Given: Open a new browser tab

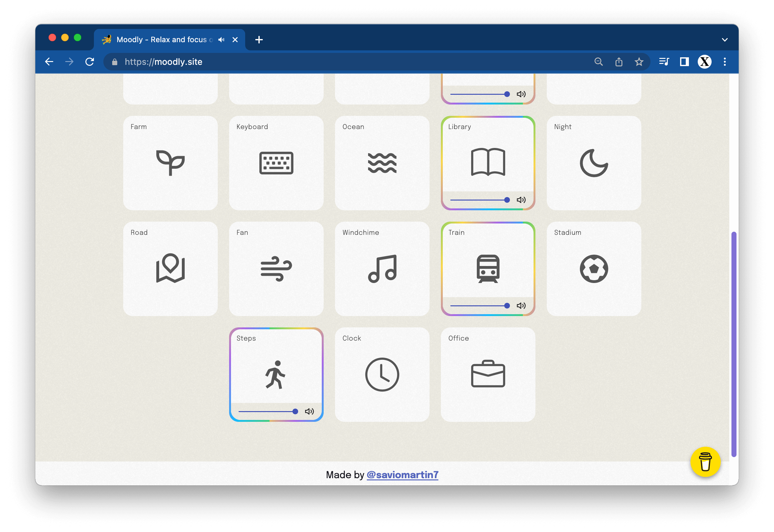Looking at the screenshot, I should coord(259,40).
